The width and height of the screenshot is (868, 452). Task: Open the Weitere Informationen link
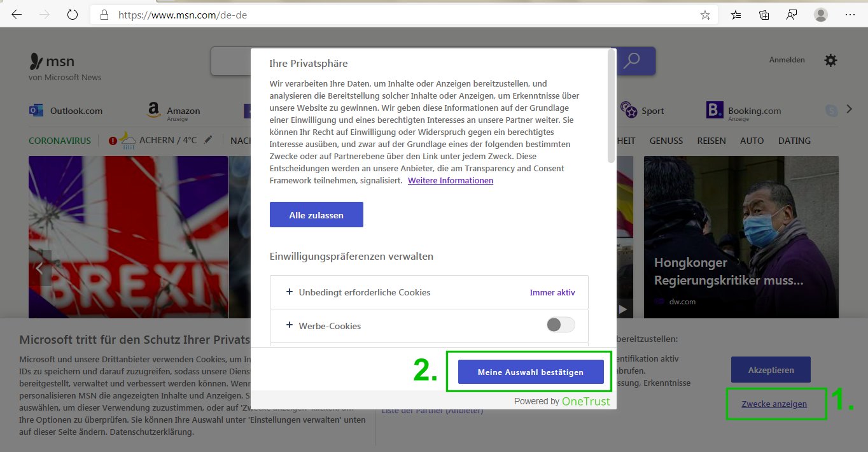point(450,180)
